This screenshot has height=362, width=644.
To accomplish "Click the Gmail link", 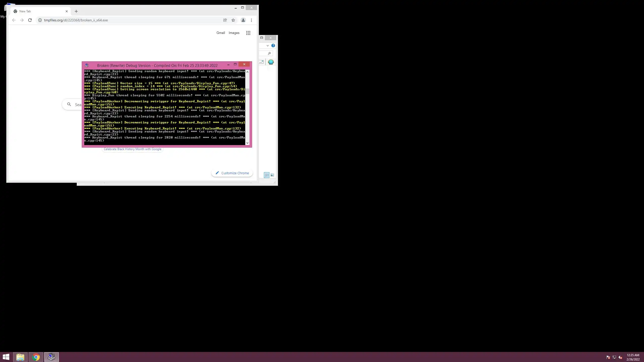I will (220, 33).
